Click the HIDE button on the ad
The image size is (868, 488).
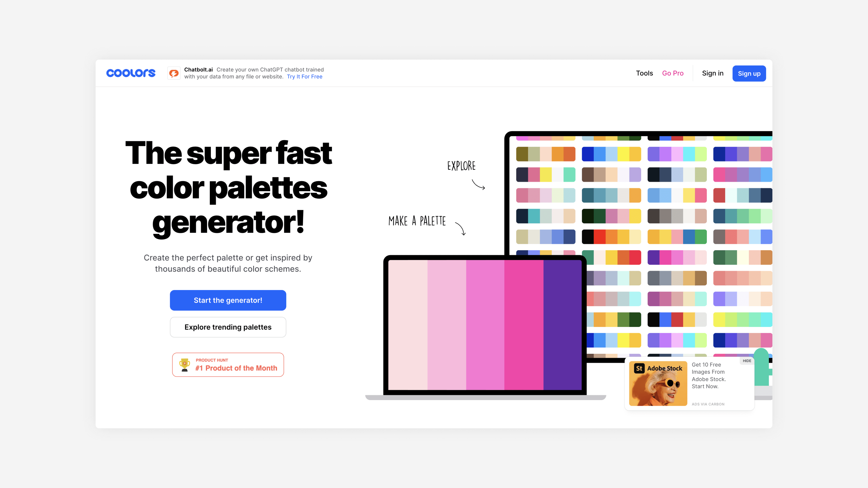pyautogui.click(x=747, y=361)
